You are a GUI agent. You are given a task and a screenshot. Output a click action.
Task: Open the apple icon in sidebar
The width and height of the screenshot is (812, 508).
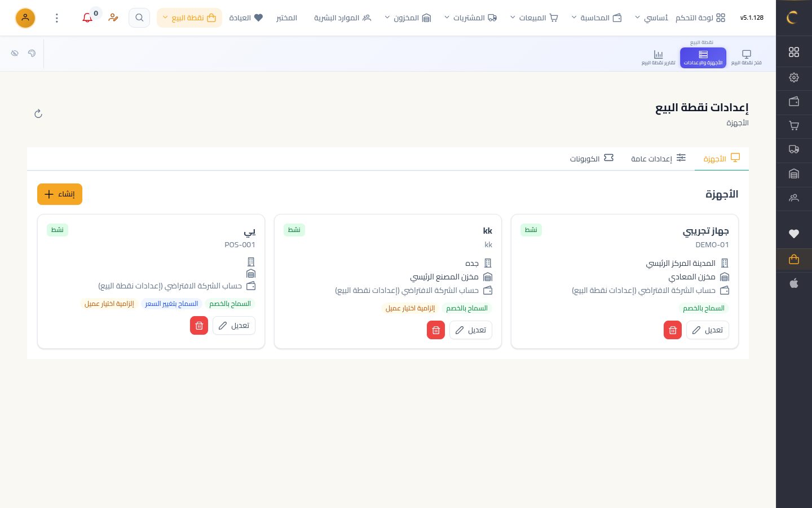point(794,283)
